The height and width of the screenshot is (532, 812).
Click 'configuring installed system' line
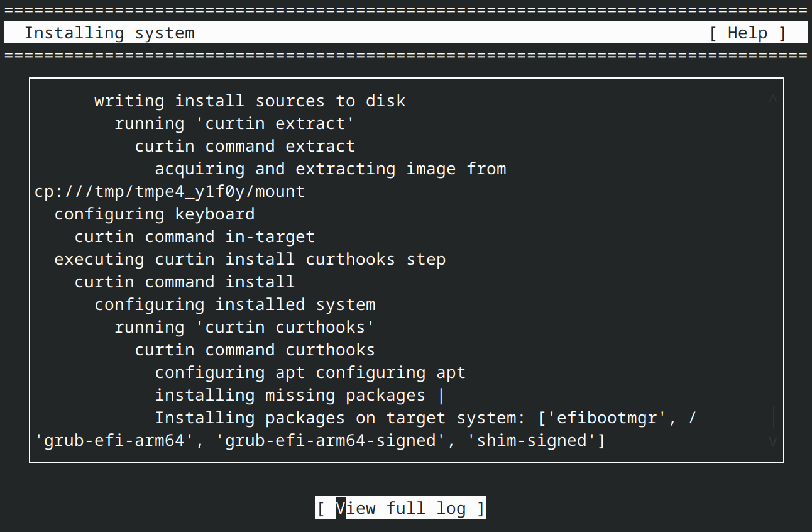coord(235,304)
